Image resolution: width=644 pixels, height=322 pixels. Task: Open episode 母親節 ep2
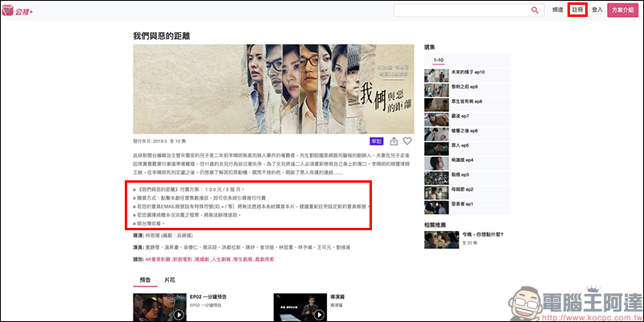tap(468, 193)
